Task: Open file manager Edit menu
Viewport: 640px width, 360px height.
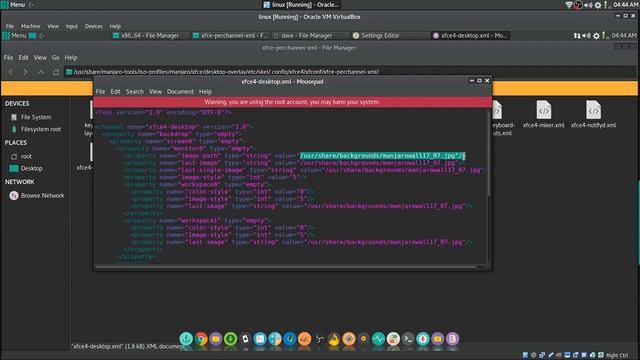Action: point(23,58)
